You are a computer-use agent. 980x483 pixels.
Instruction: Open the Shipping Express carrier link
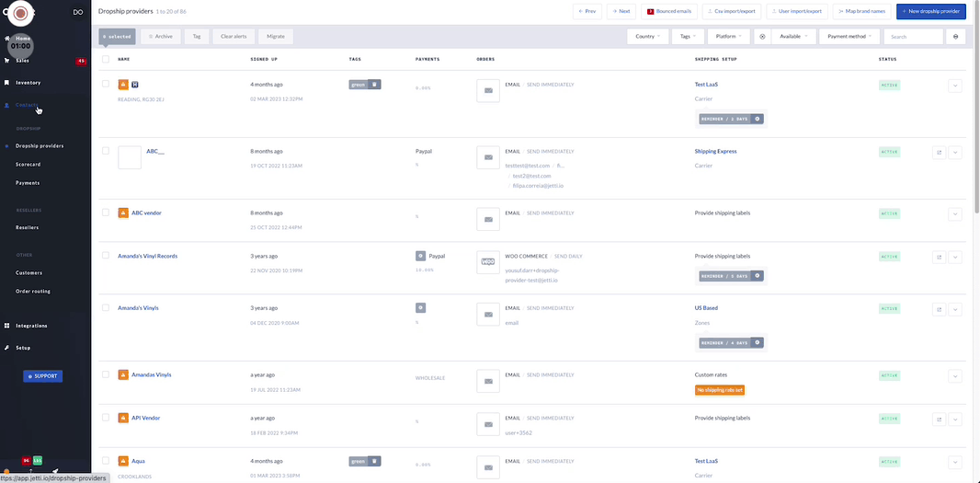pos(715,152)
